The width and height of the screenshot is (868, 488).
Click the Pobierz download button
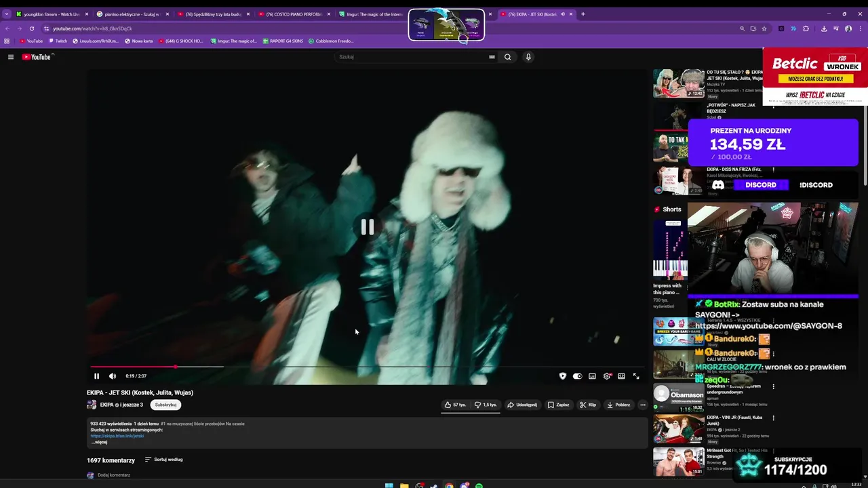(618, 405)
